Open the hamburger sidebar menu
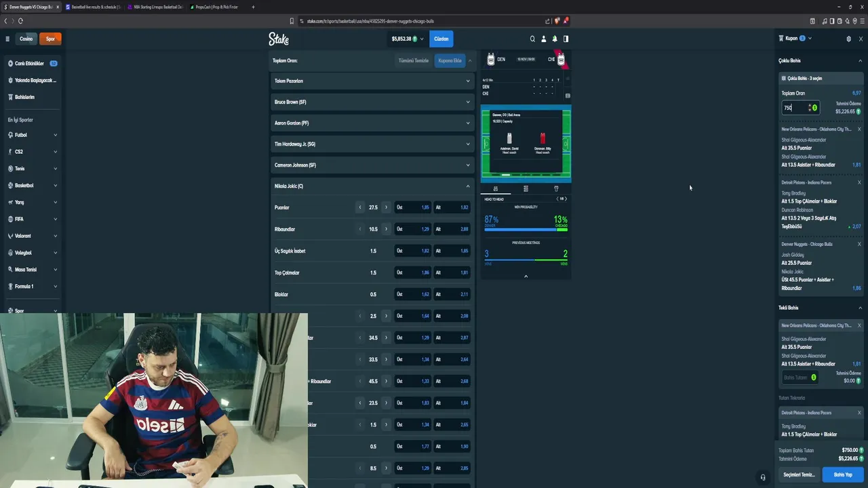 (x=7, y=39)
